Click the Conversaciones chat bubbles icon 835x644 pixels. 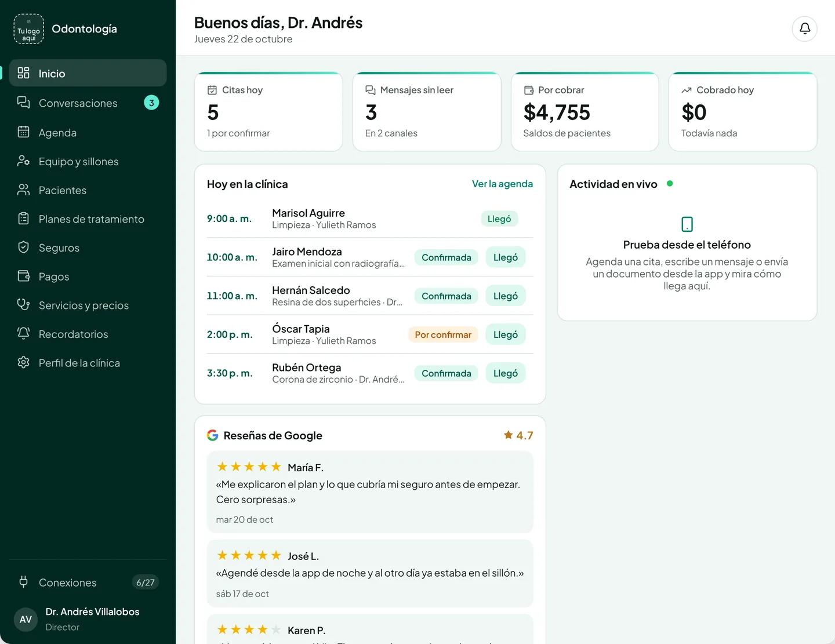pyautogui.click(x=23, y=103)
